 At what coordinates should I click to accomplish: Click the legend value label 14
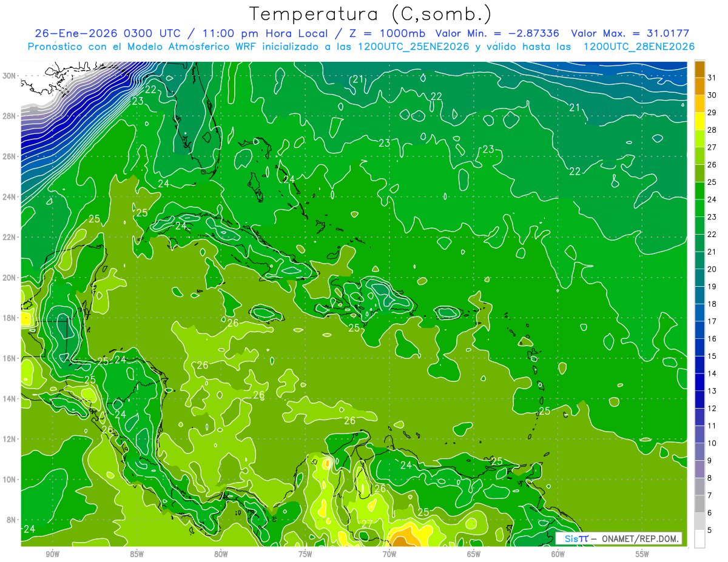[712, 373]
